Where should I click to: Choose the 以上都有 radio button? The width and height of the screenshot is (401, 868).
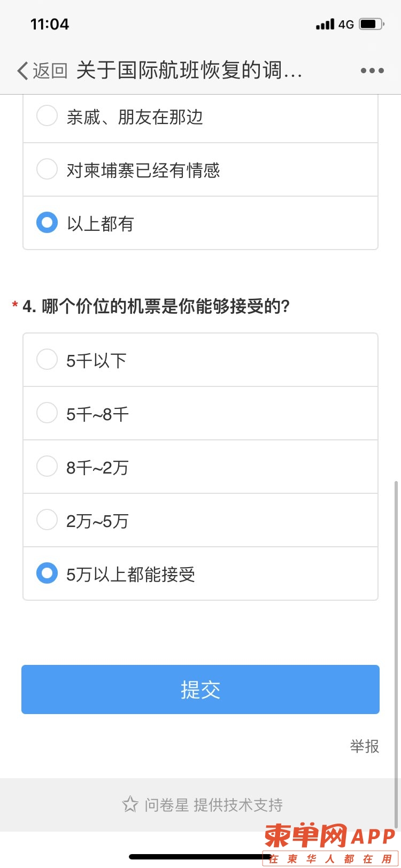tap(200, 223)
